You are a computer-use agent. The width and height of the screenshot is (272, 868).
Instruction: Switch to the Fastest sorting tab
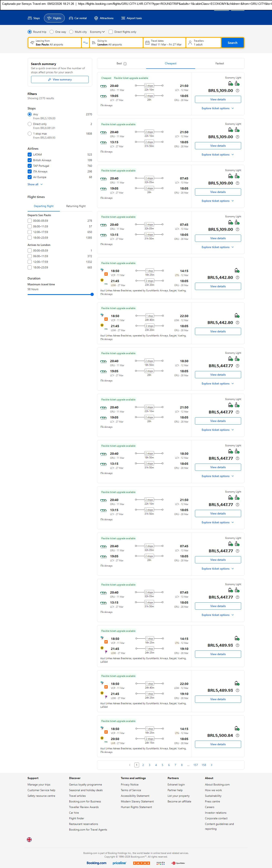[220, 63]
